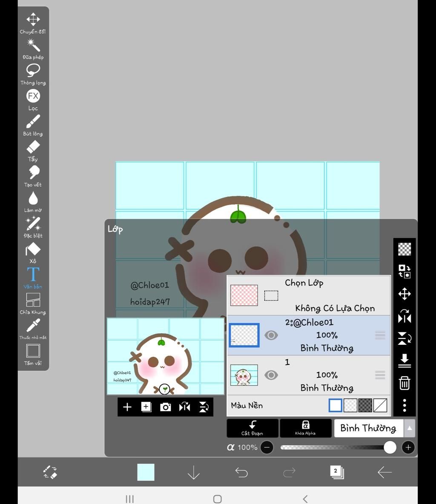Open the layers panel button showing 2
Image resolution: width=436 pixels, height=504 pixels.
click(337, 472)
